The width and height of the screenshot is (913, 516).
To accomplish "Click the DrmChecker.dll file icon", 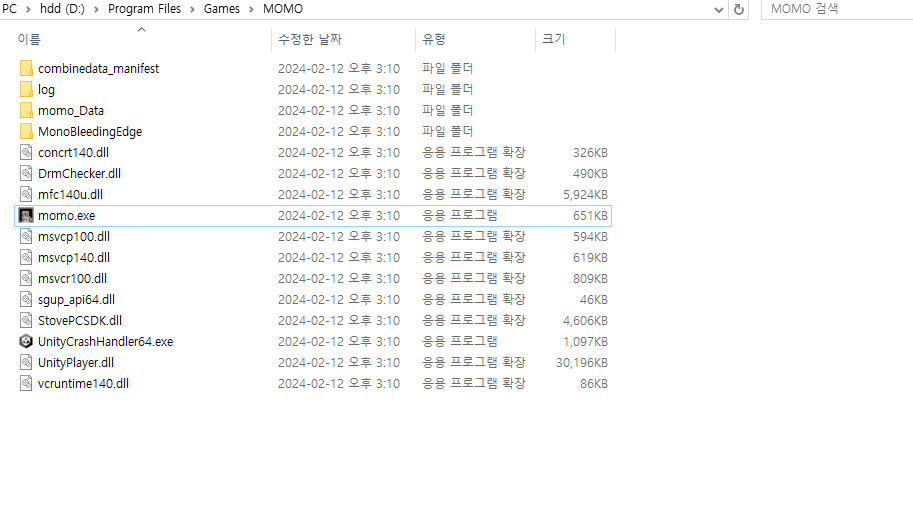I will [x=26, y=174].
